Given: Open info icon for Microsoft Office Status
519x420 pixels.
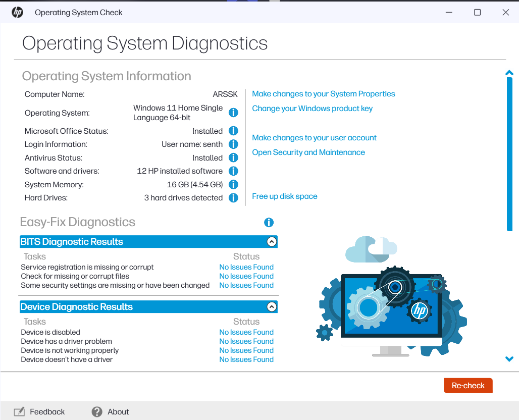Looking at the screenshot, I should tap(233, 131).
